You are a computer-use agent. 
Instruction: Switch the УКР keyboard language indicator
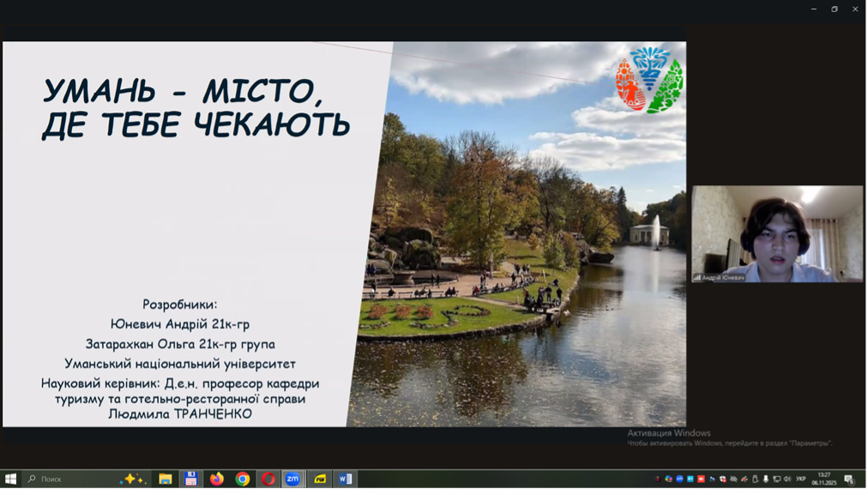pos(801,479)
